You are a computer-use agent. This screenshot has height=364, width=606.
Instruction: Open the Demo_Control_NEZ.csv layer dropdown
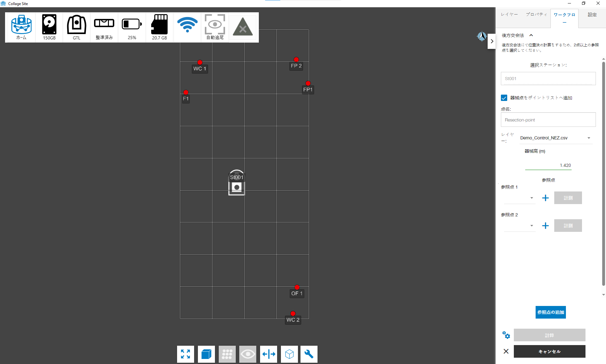[556, 138]
